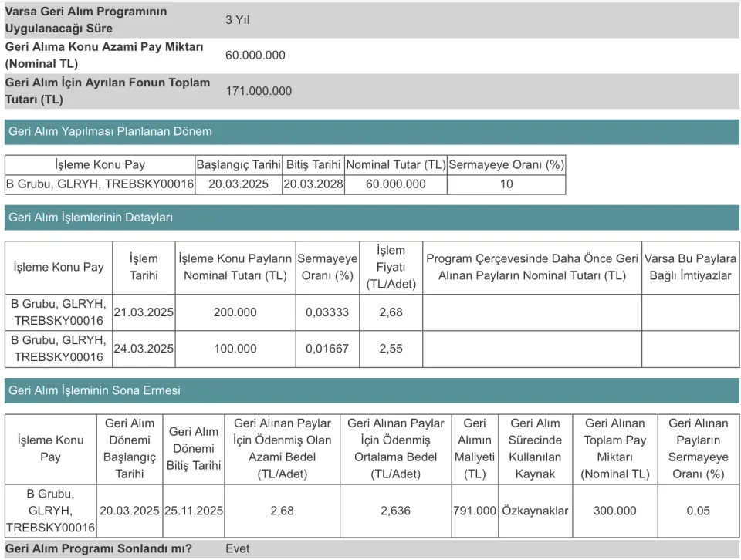This screenshot has width=741, height=560.
Task: Click the 'İşlem Fiyatı (TL/Adet)' column header
Action: click(x=391, y=267)
